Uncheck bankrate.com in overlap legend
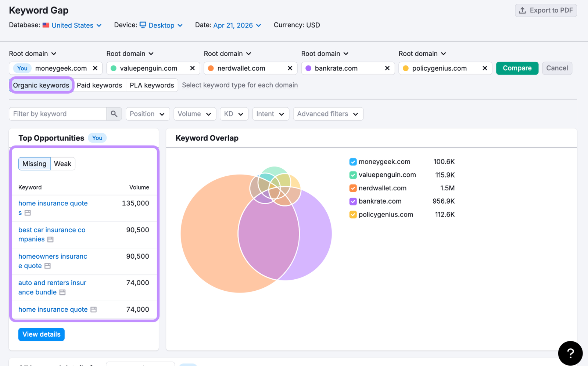Viewport: 588px width, 366px height. [353, 201]
